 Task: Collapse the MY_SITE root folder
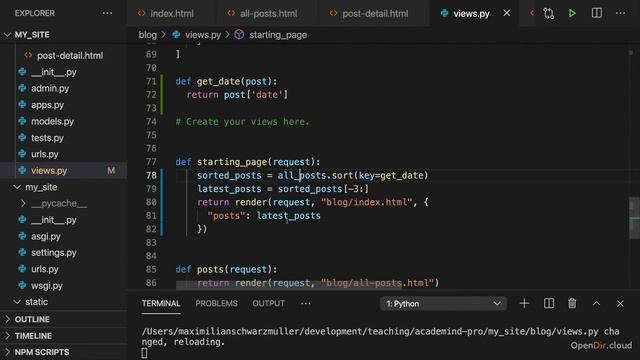pos(64,35)
